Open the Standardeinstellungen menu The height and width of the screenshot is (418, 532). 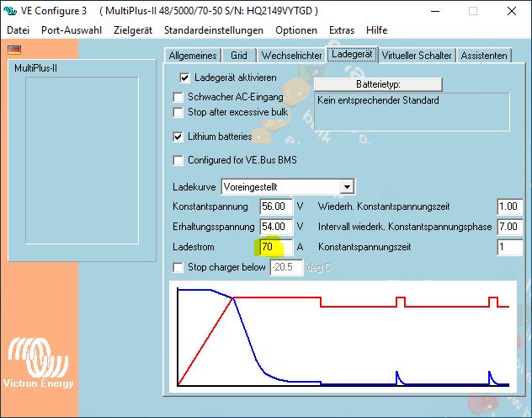(x=214, y=30)
